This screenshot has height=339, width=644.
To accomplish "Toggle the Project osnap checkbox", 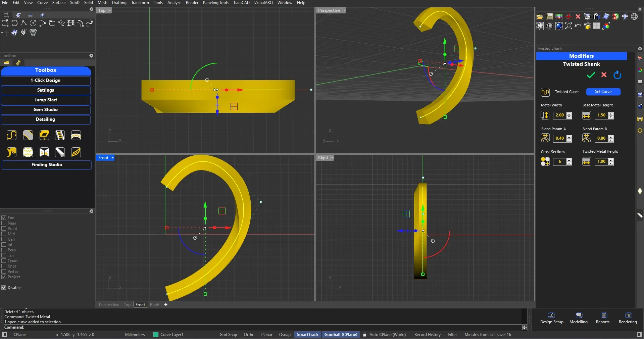I will (4, 277).
